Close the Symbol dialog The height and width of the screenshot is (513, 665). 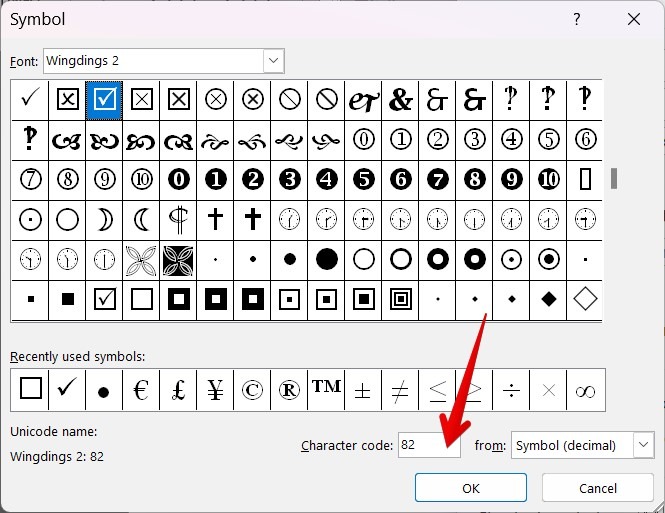tap(634, 19)
